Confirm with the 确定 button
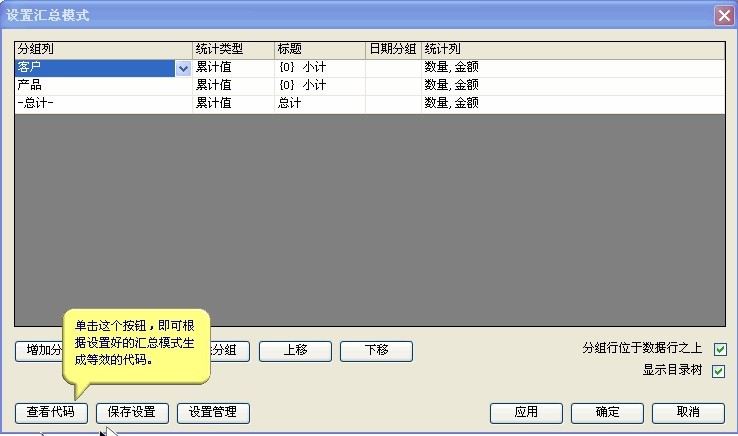This screenshot has width=738, height=436. pyautogui.click(x=607, y=412)
